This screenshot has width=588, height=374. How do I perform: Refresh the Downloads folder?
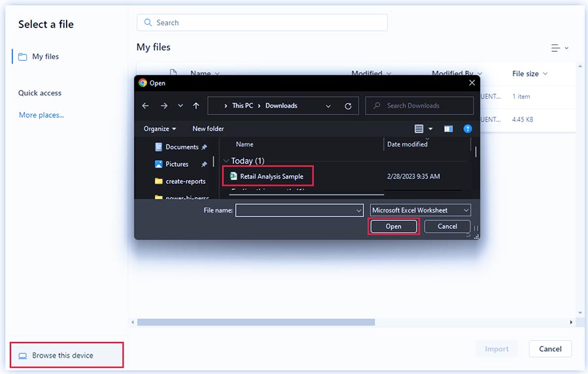point(348,106)
